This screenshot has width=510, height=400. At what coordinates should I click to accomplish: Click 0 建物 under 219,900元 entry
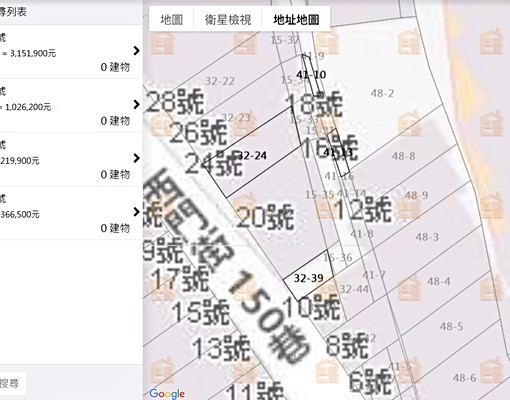(x=115, y=174)
